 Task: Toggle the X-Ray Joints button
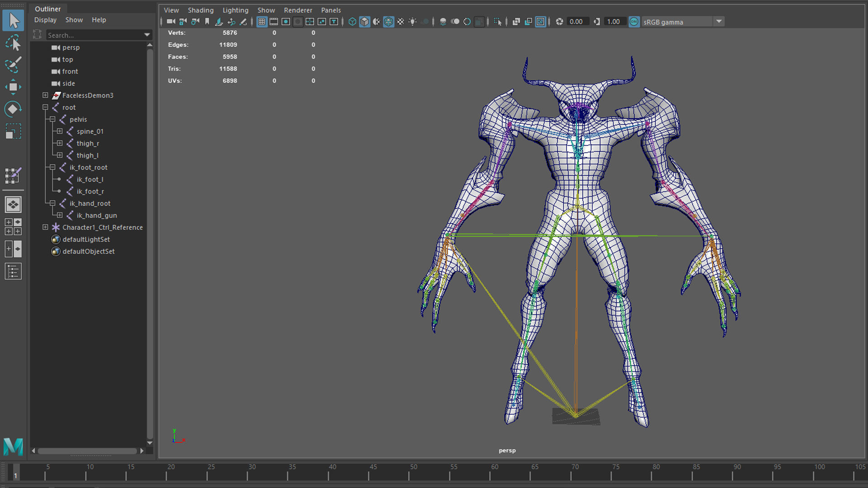tap(540, 22)
